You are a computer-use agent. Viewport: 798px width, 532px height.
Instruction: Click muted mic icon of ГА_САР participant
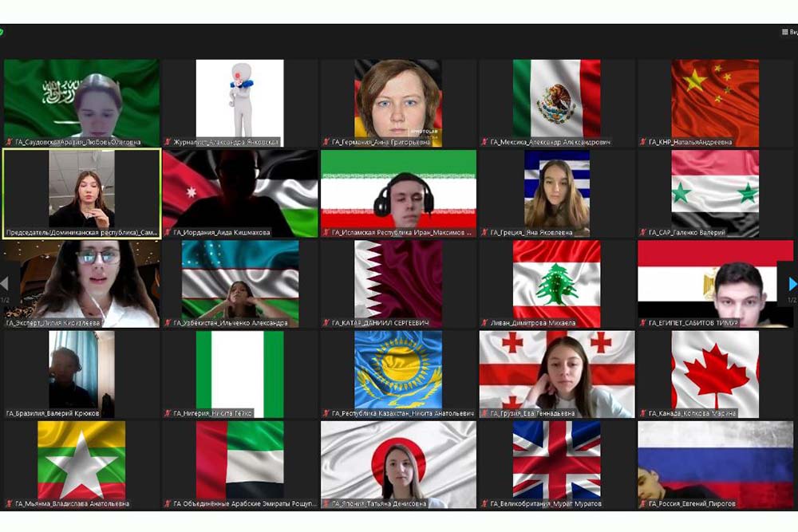(642, 232)
